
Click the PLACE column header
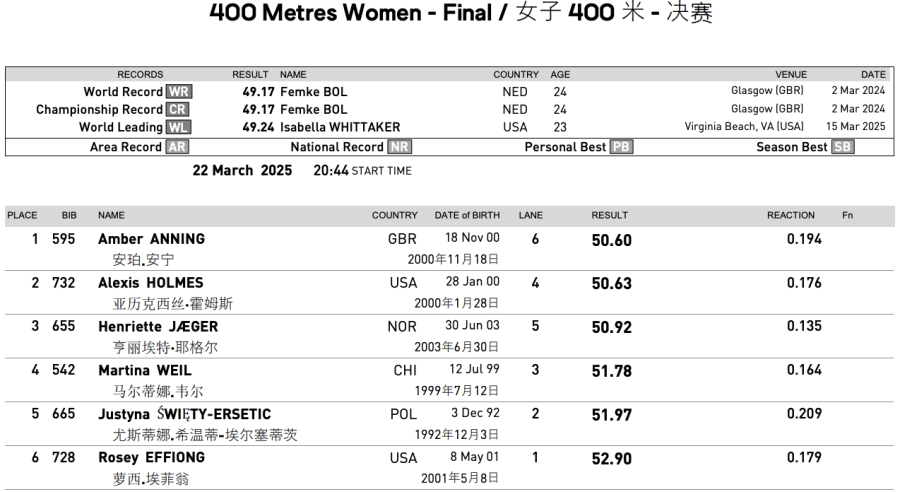(22, 215)
